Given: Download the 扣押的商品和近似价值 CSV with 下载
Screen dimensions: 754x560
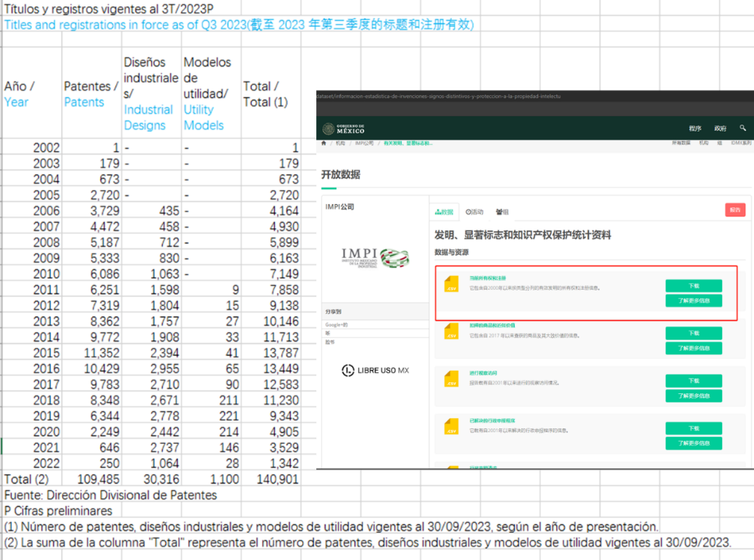Looking at the screenshot, I should click(x=693, y=333).
